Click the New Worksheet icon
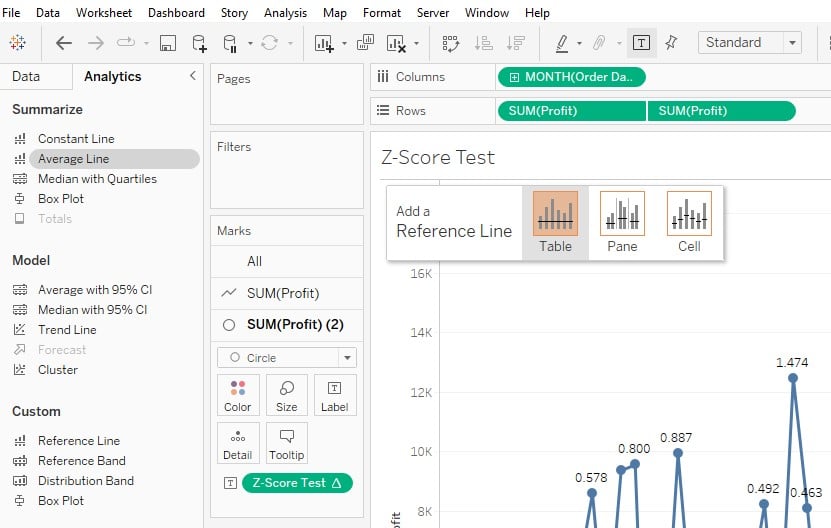Image resolution: width=831 pixels, height=528 pixels. 324,43
